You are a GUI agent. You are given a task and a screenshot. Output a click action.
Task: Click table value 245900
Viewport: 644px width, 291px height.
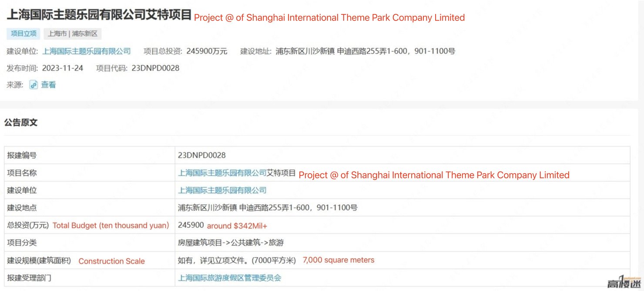(191, 225)
